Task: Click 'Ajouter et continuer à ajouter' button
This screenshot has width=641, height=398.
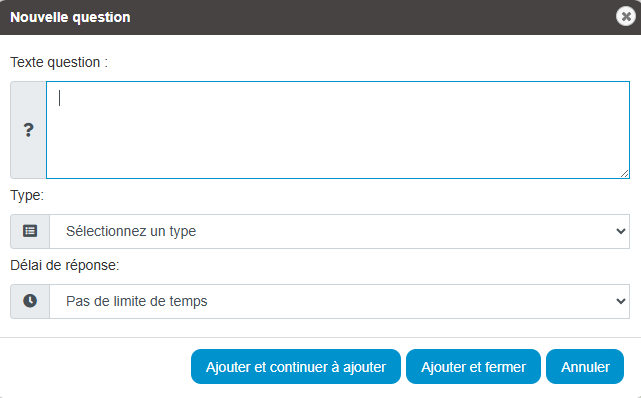Action: (x=296, y=367)
